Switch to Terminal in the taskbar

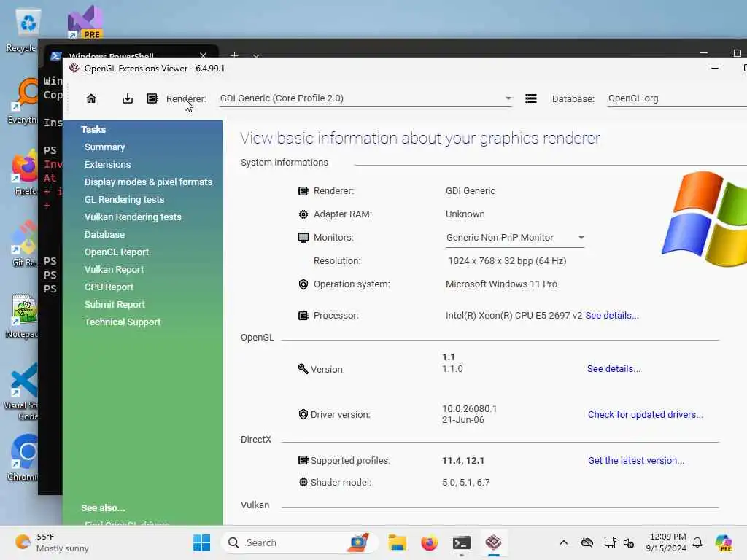click(462, 542)
